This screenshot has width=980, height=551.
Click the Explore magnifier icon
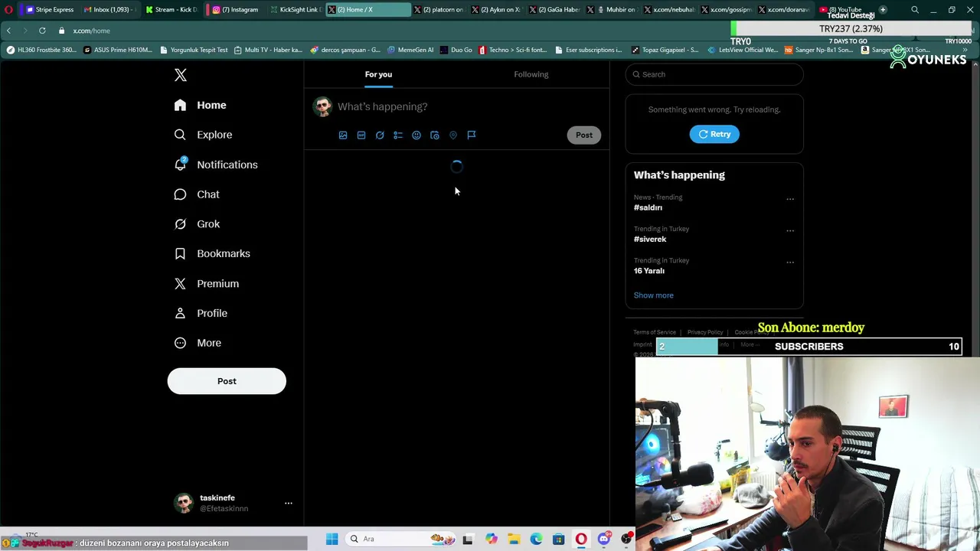(x=180, y=135)
